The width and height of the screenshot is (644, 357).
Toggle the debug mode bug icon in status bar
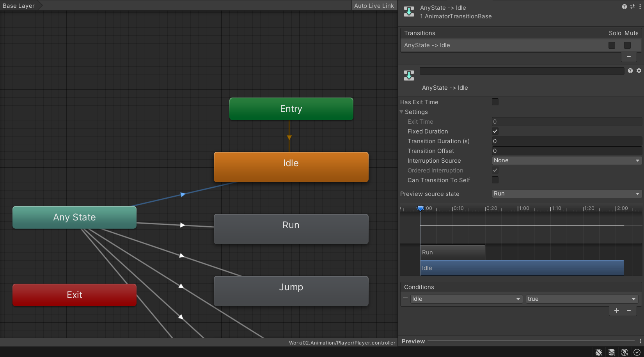coord(599,352)
